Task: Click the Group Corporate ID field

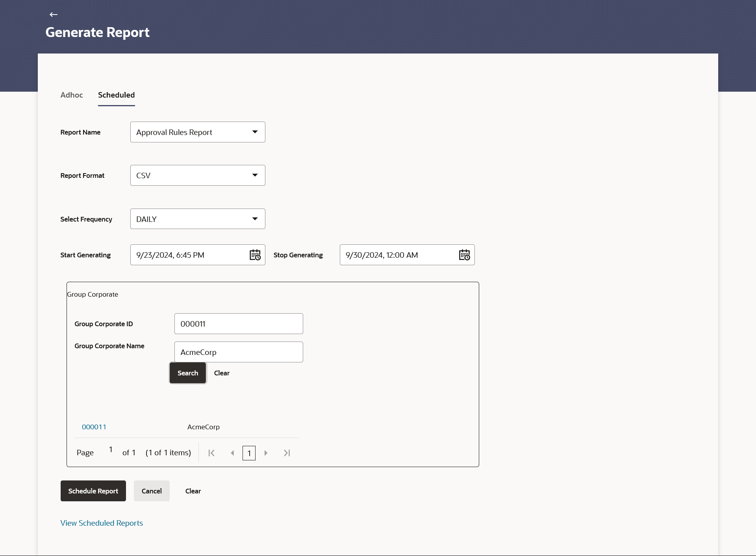Action: 239,324
